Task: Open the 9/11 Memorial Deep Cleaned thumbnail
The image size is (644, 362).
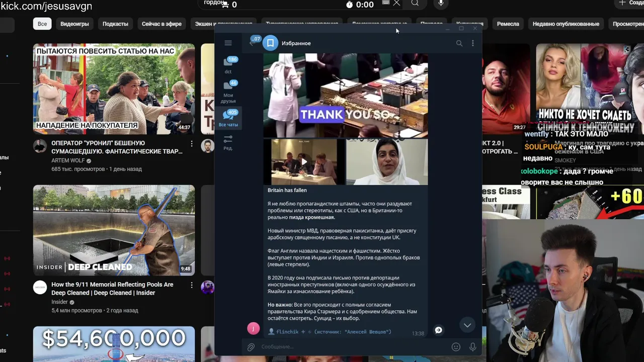Action: (114, 230)
